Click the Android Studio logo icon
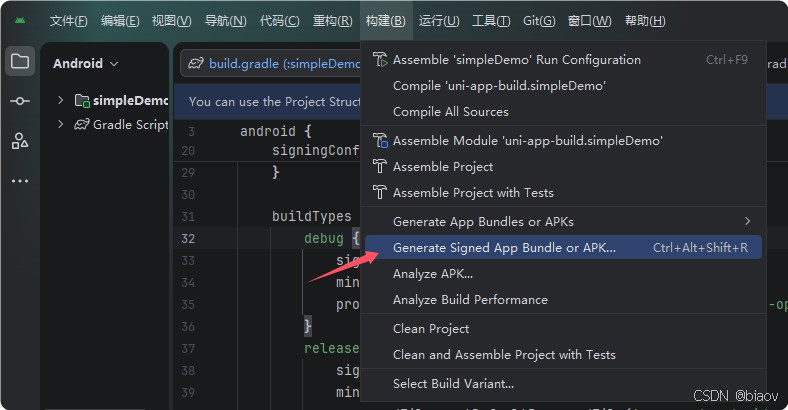 [20, 21]
